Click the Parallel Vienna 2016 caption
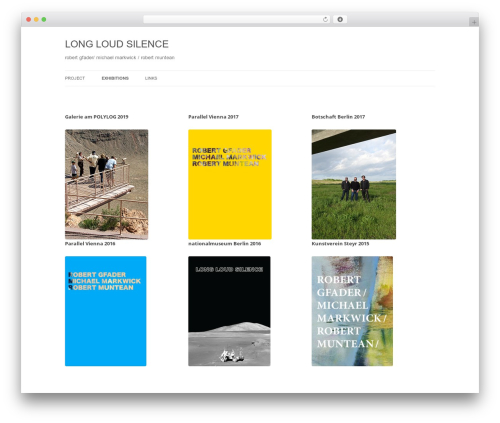 90,244
